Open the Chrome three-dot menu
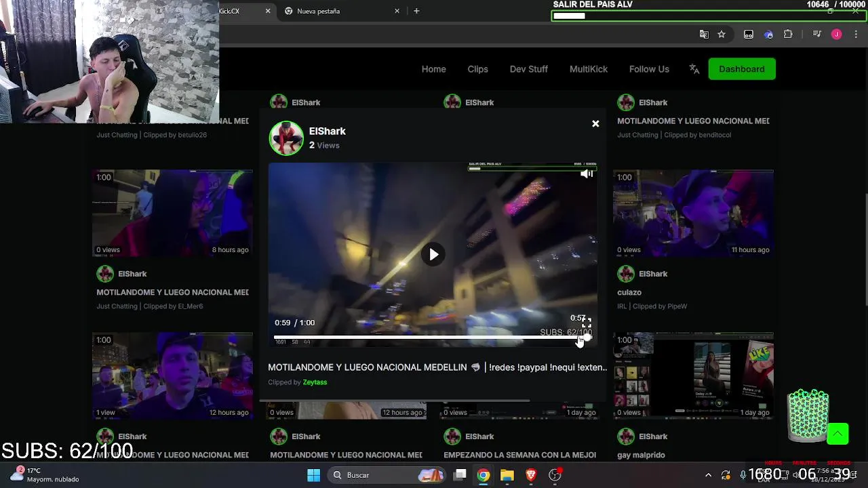Viewport: 868px width, 488px height. (856, 35)
